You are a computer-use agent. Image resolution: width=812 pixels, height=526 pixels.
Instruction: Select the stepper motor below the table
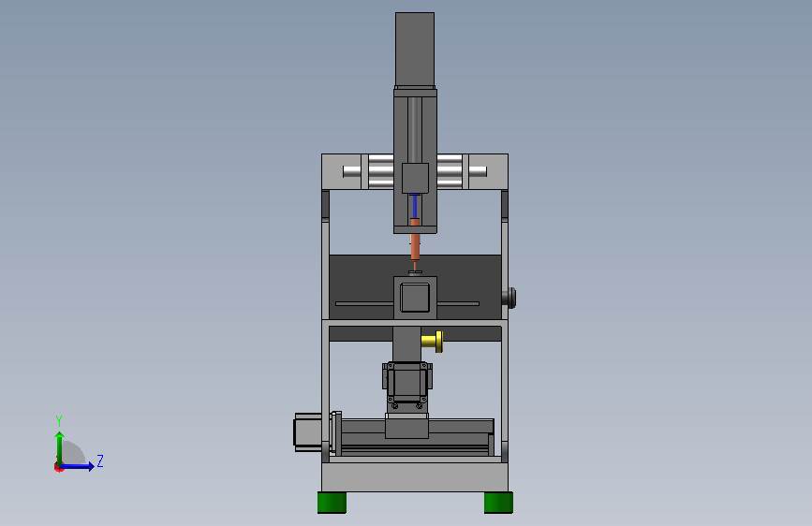[x=407, y=382]
